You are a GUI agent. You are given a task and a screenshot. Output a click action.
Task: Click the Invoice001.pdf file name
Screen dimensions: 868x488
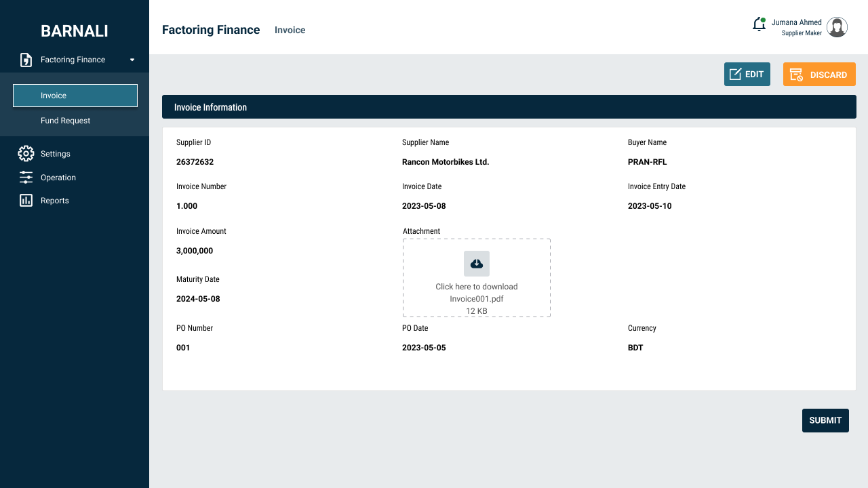coord(477,299)
